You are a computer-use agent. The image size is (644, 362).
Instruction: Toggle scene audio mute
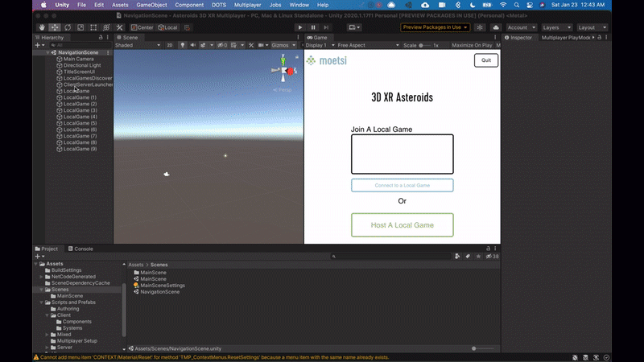click(194, 46)
